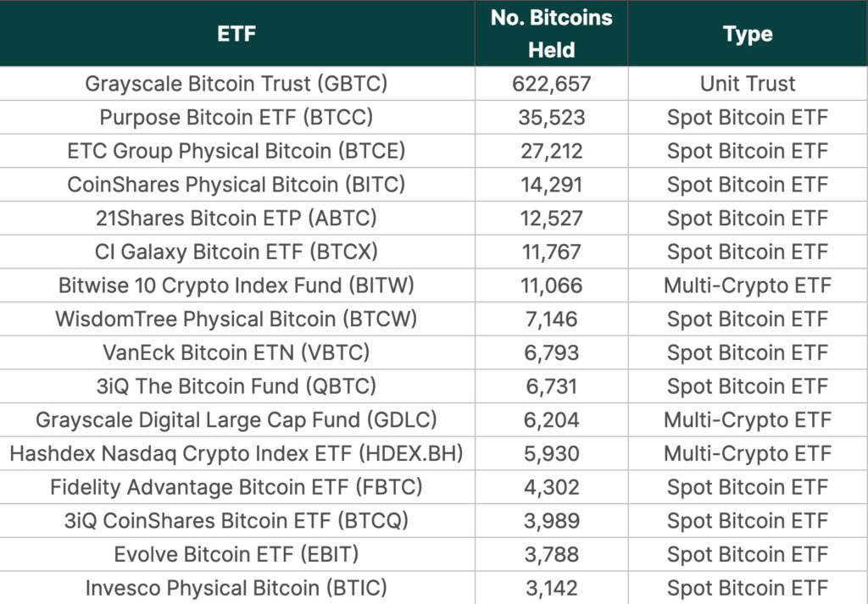Select Purpose Bitcoin ETF (BTCC) row name

tap(236, 118)
